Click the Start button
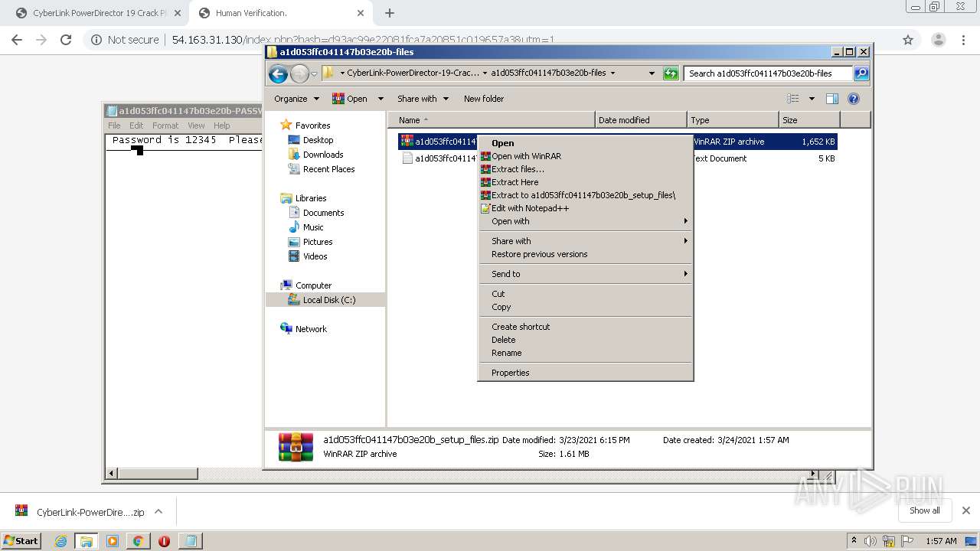The image size is (980, 551). point(21,541)
